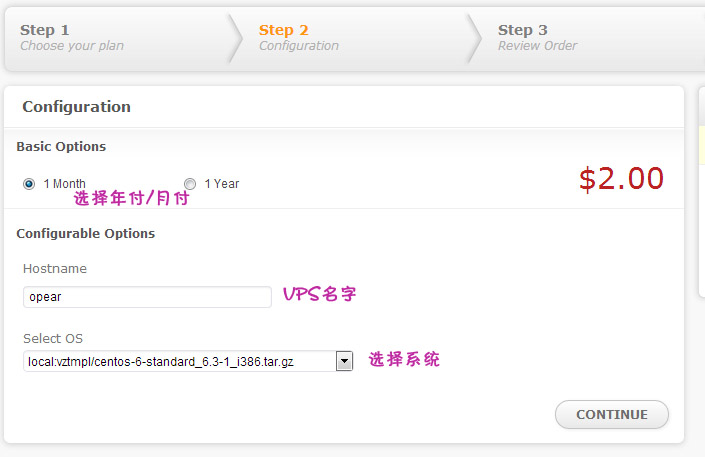The height and width of the screenshot is (457, 705).
Task: Click the Configurable Options section header
Action: click(x=85, y=233)
